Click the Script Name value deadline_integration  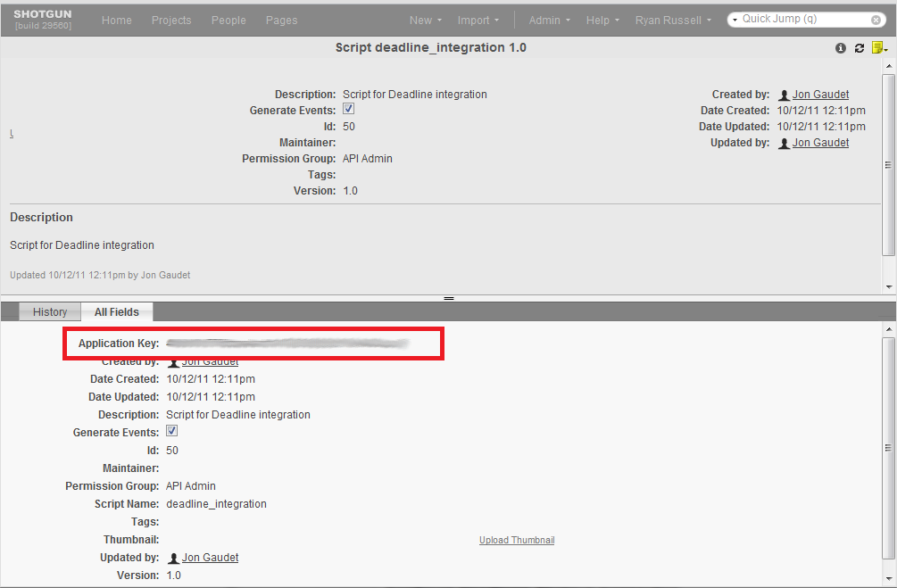tap(216, 504)
